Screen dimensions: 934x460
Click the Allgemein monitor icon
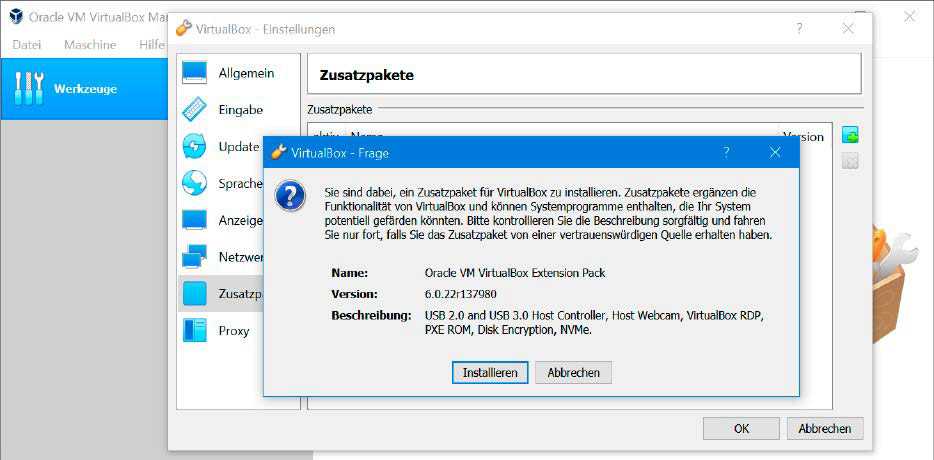tap(195, 73)
